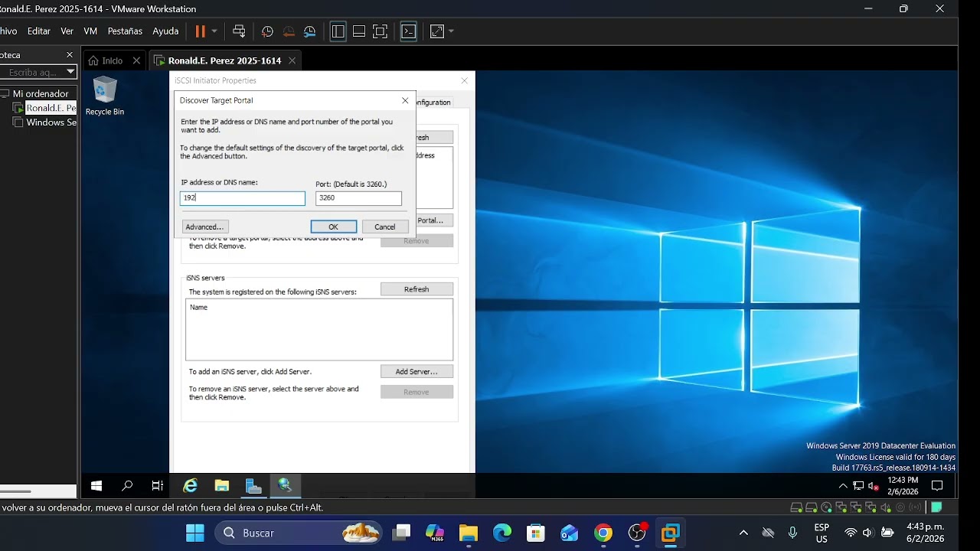This screenshot has height=551, width=980.
Task: Click the Recycle Bin desktop icon
Action: (105, 96)
